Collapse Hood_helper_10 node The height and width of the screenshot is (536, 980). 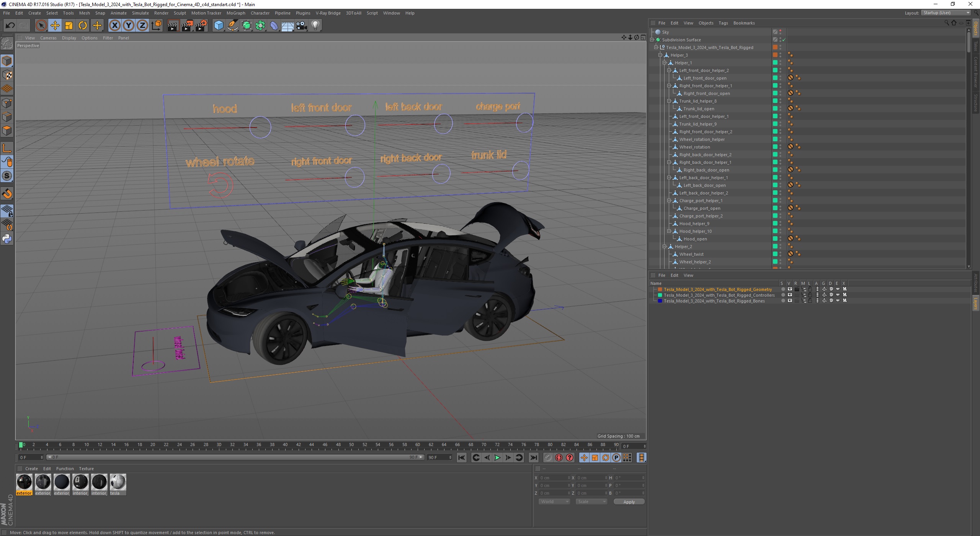click(670, 231)
